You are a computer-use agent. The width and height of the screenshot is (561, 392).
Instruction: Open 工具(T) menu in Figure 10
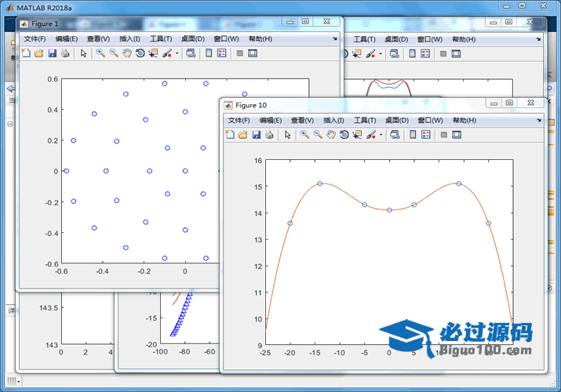tap(366, 120)
